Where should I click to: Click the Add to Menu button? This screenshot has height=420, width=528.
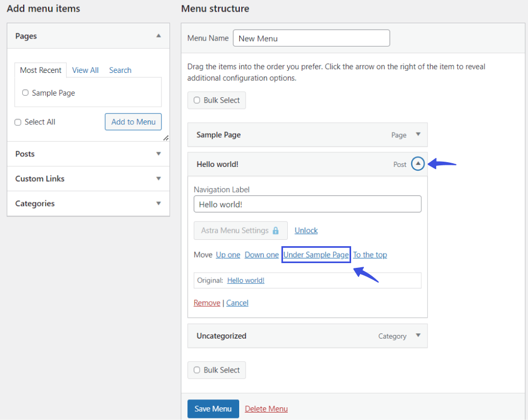(x=134, y=122)
